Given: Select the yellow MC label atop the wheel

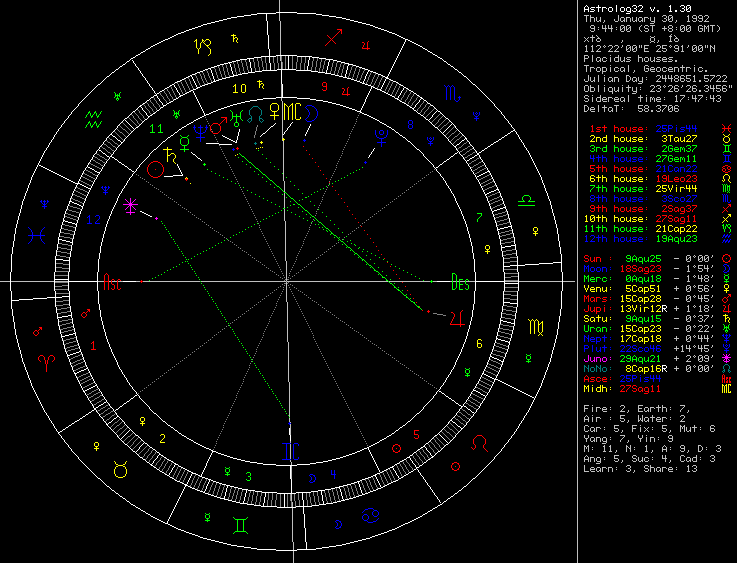Looking at the screenshot, I should pos(291,112).
